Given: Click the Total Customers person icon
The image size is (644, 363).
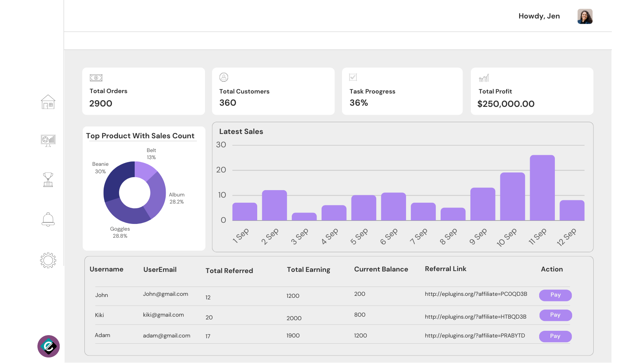Looking at the screenshot, I should pos(224,77).
